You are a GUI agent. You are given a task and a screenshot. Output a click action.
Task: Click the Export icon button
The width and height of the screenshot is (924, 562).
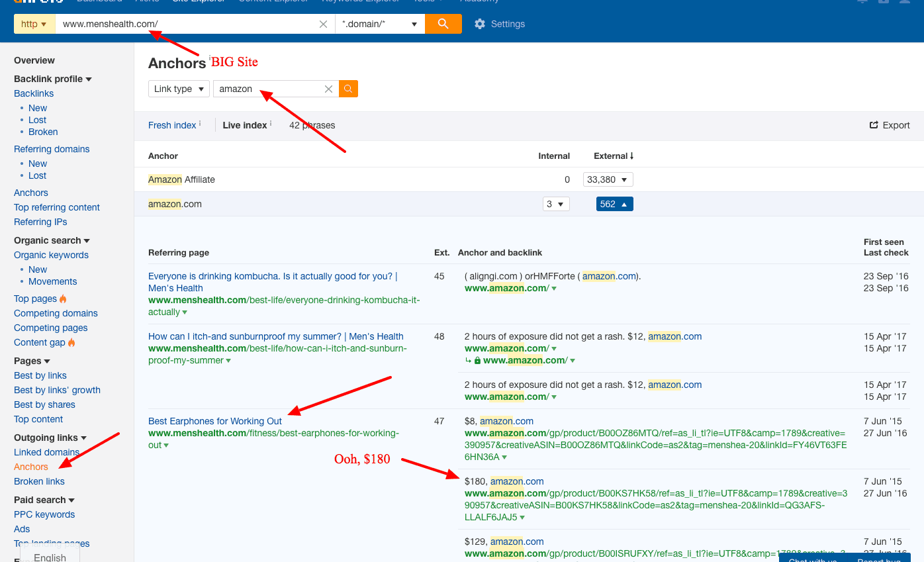coord(874,125)
